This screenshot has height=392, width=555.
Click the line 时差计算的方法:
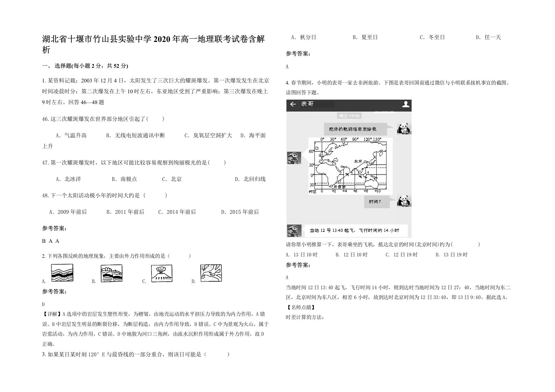pos(305,317)
